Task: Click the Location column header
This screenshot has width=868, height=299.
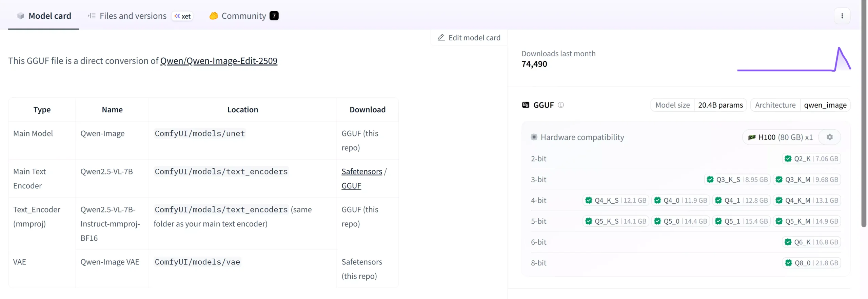Action: 243,110
